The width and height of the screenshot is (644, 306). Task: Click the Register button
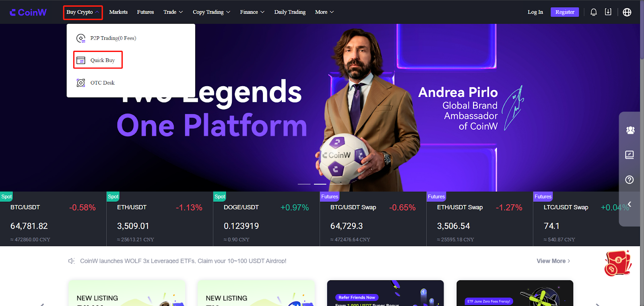tap(565, 12)
